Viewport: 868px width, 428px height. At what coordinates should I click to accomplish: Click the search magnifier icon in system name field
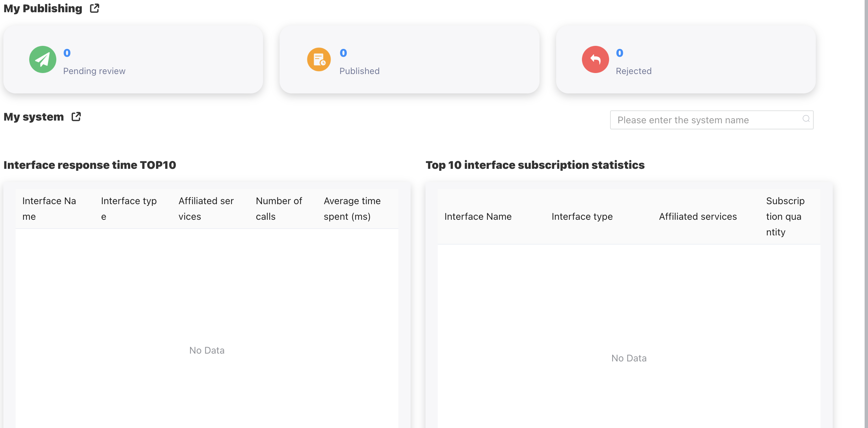point(806,119)
